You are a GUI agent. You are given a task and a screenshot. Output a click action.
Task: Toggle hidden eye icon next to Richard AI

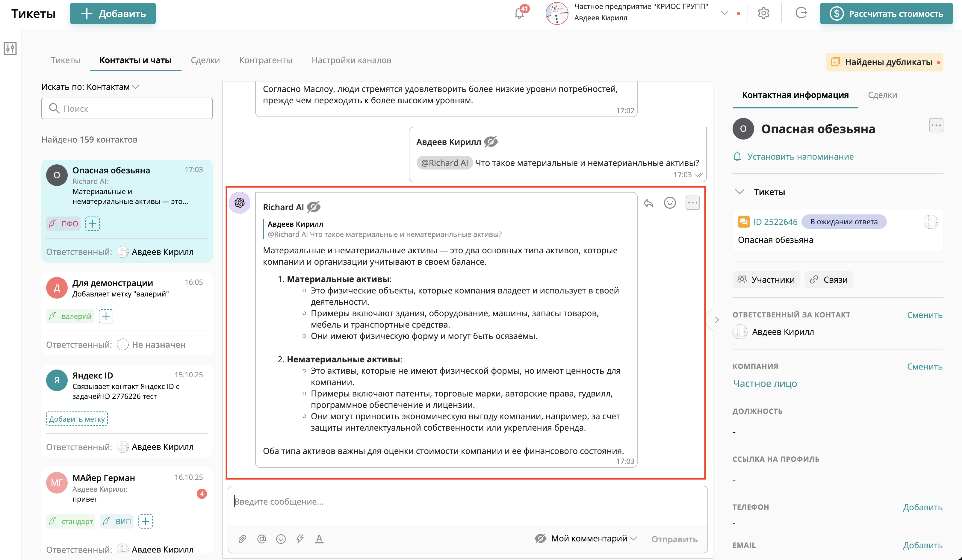314,207
